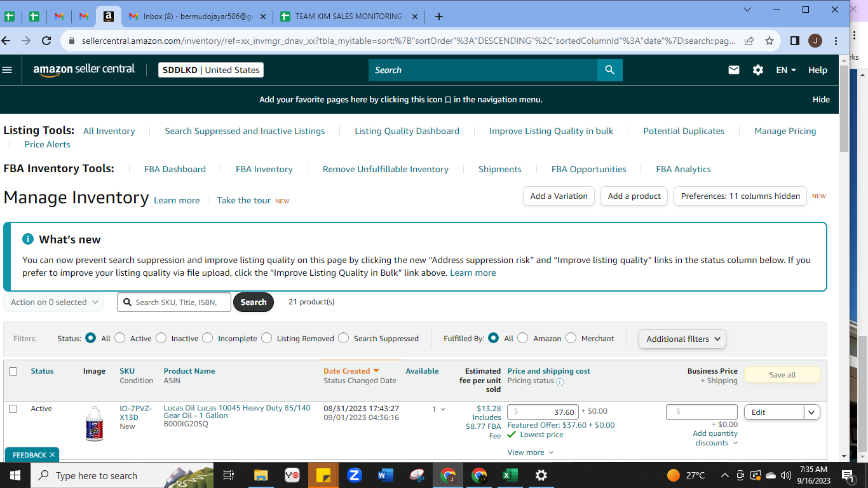Expand 'Add quantity discounts'
868x488 pixels.
point(715,438)
